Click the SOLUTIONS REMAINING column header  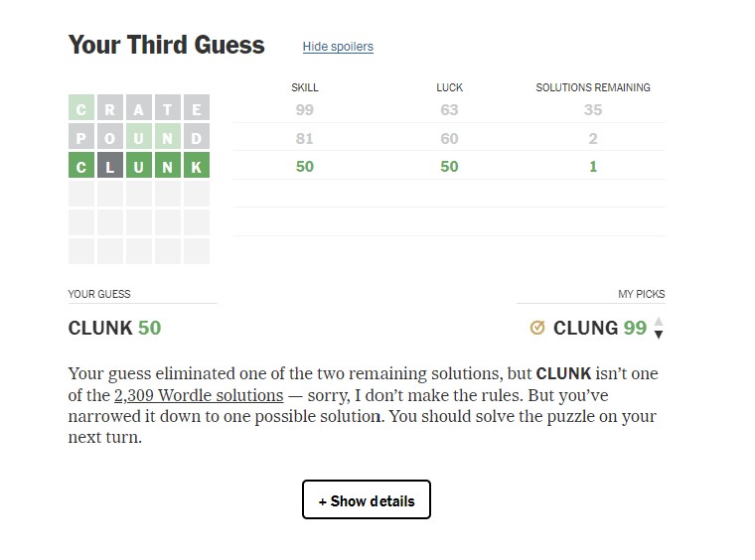click(x=593, y=87)
